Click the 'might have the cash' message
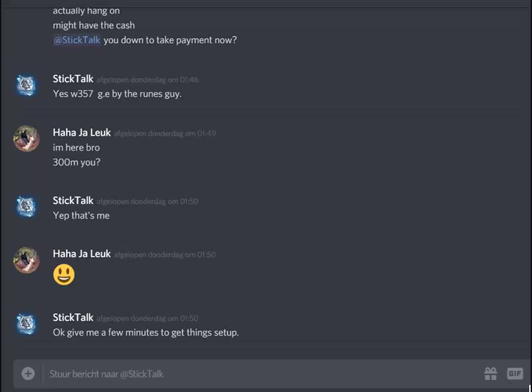Screen dimensions: 532x392 point(94,25)
